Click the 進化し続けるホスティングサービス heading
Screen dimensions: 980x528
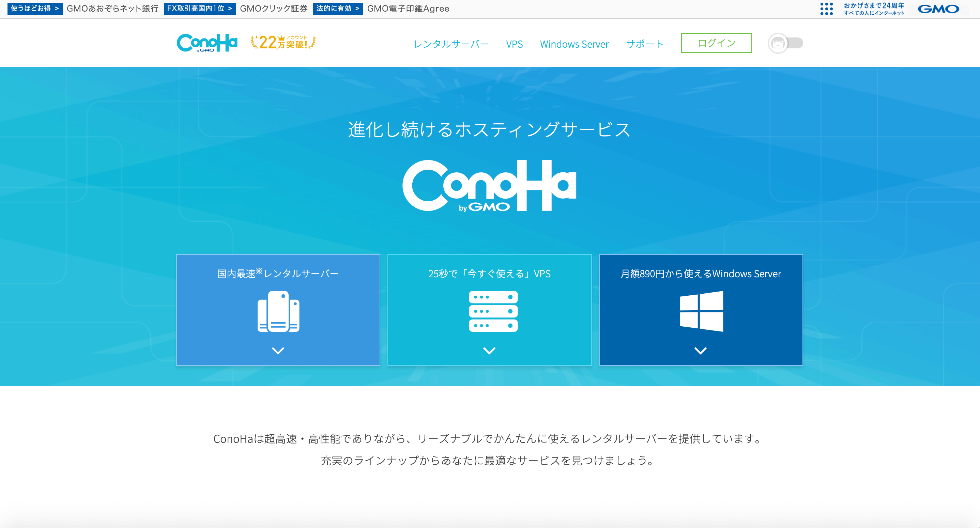489,129
